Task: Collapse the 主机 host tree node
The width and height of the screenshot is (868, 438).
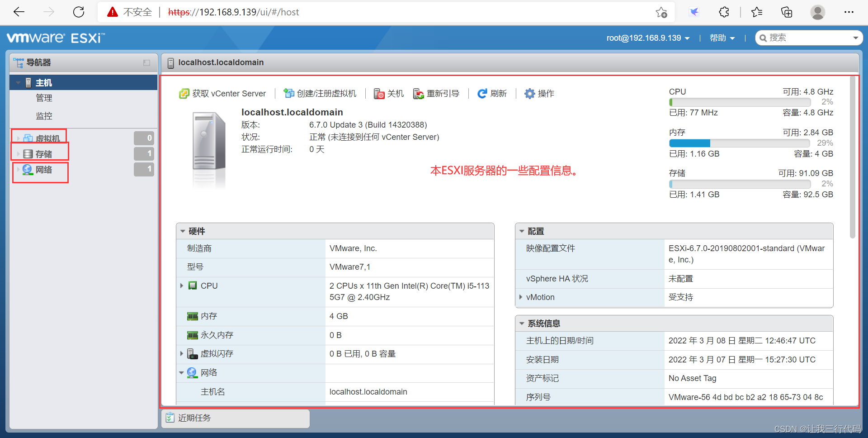Action: [x=18, y=83]
